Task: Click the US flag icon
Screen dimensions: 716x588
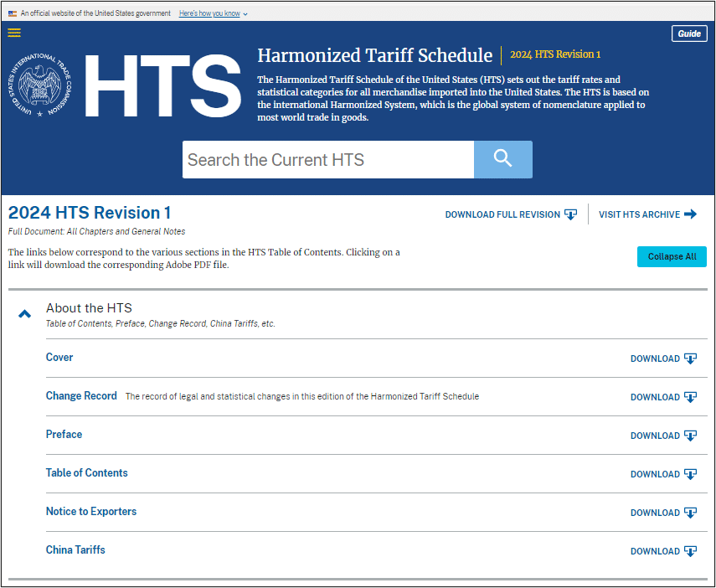Action: click(13, 13)
